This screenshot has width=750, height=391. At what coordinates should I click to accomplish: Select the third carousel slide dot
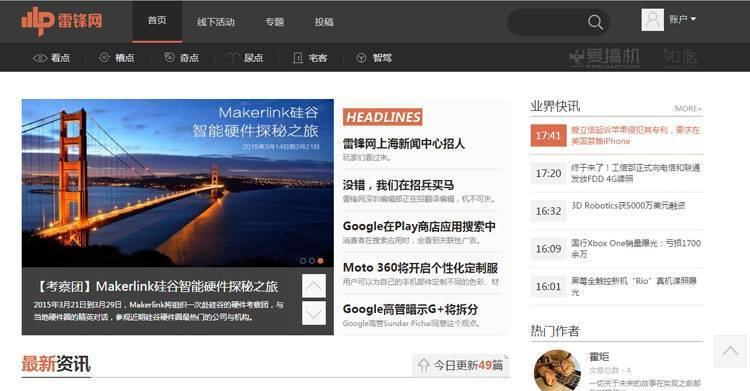pos(320,261)
